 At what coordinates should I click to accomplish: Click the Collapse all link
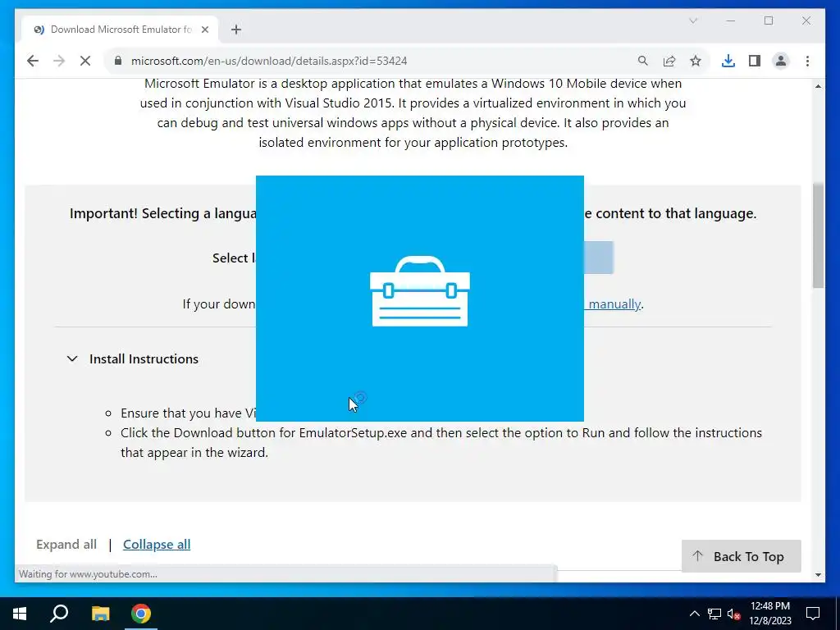coord(157,545)
